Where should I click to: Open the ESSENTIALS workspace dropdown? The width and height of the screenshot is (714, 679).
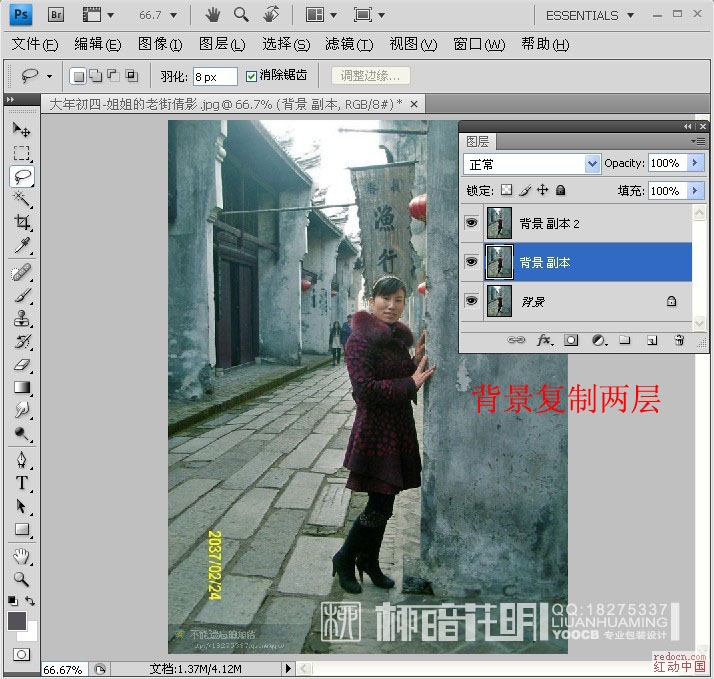click(589, 15)
